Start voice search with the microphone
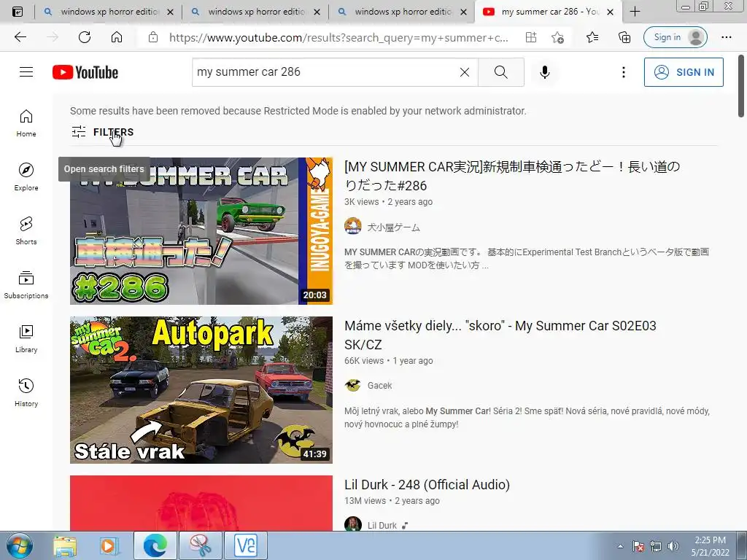The image size is (747, 560). click(x=544, y=72)
